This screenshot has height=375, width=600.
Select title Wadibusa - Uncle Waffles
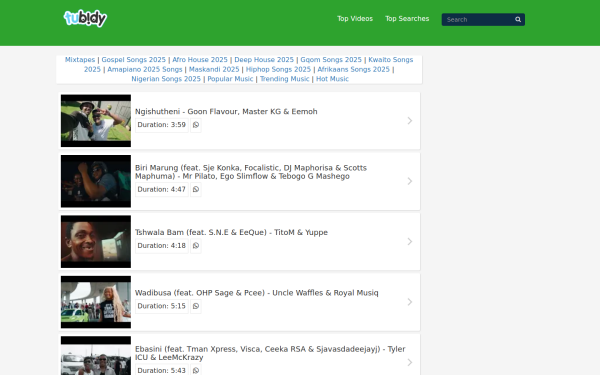pyautogui.click(x=256, y=293)
